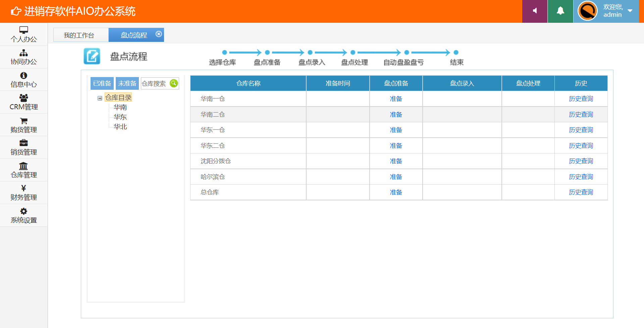The height and width of the screenshot is (328, 644).
Task: Select 华北 in warehouse tree
Action: coord(120,127)
